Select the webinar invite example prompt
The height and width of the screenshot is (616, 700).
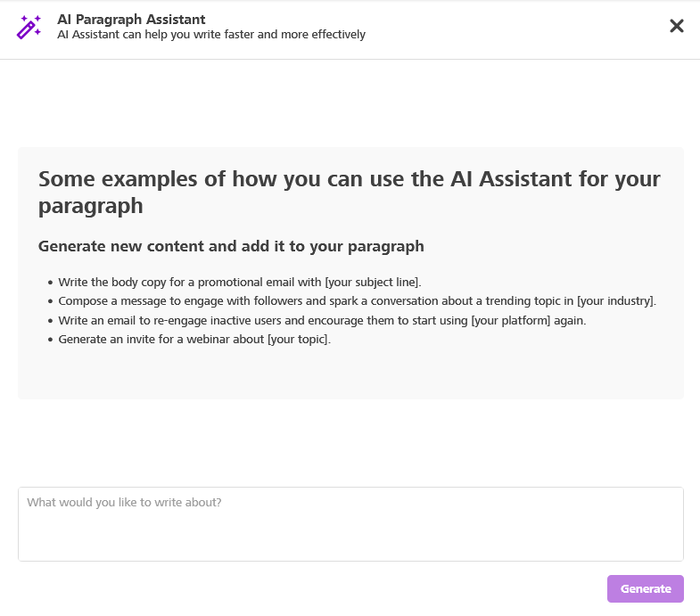194,340
